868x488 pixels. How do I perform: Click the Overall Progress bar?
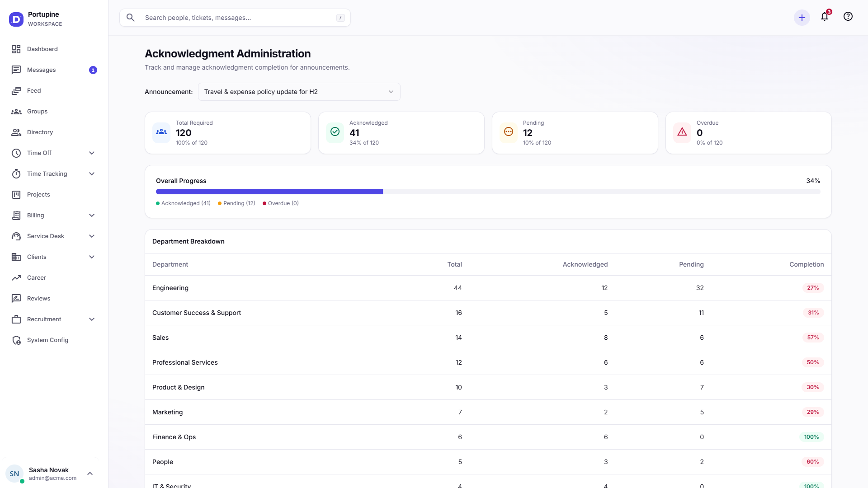(488, 192)
